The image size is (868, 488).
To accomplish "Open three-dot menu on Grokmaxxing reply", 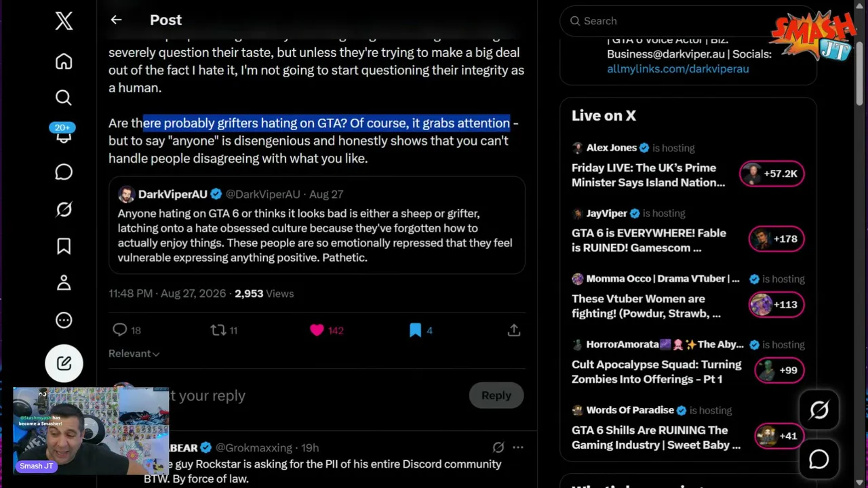I will [518, 447].
